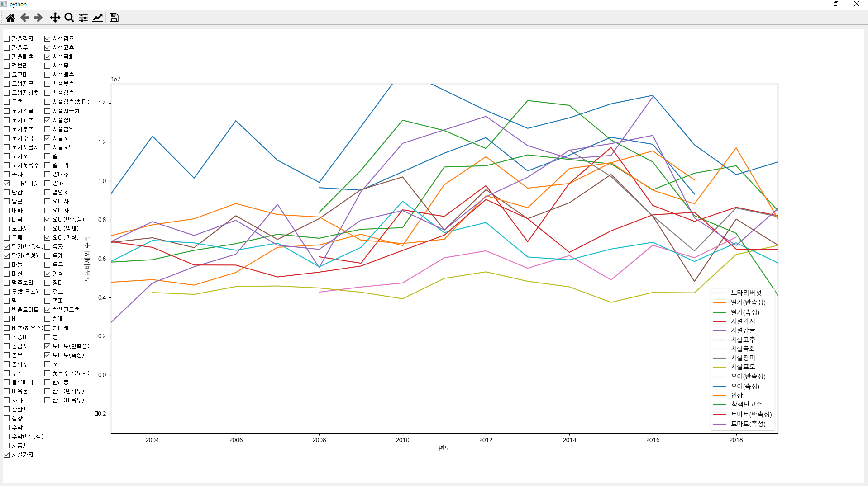
Task: Reset the plot with the Home icon
Action: (x=10, y=18)
